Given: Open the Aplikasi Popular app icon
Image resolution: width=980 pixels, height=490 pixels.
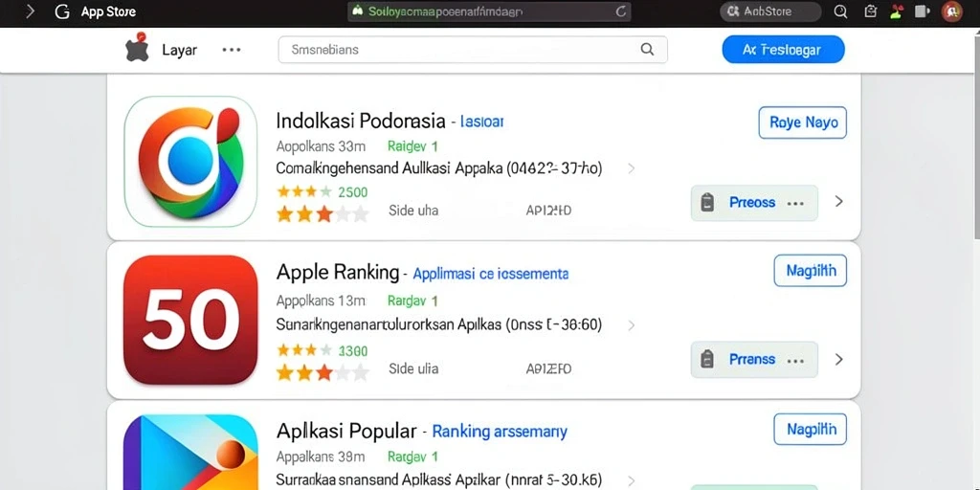Looking at the screenshot, I should (x=190, y=452).
